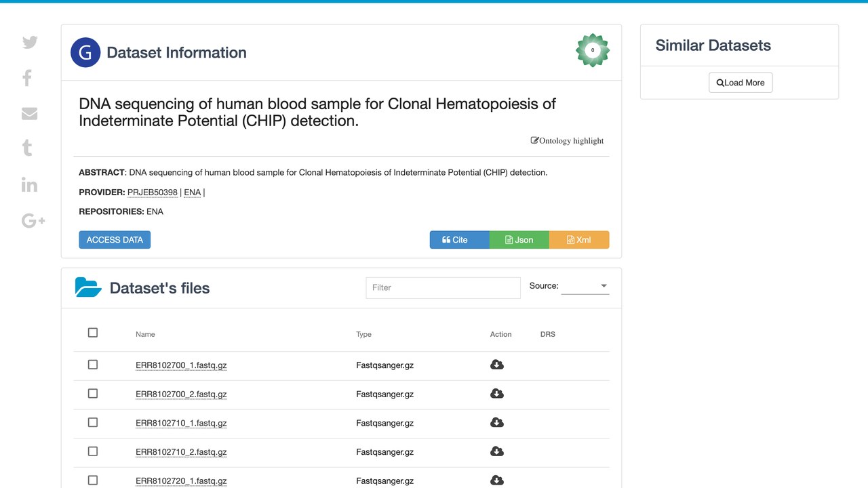Screen dimensions: 868x488
Task: Download ERR8102720_1.fastq.gz via cloud icon
Action: click(497, 481)
